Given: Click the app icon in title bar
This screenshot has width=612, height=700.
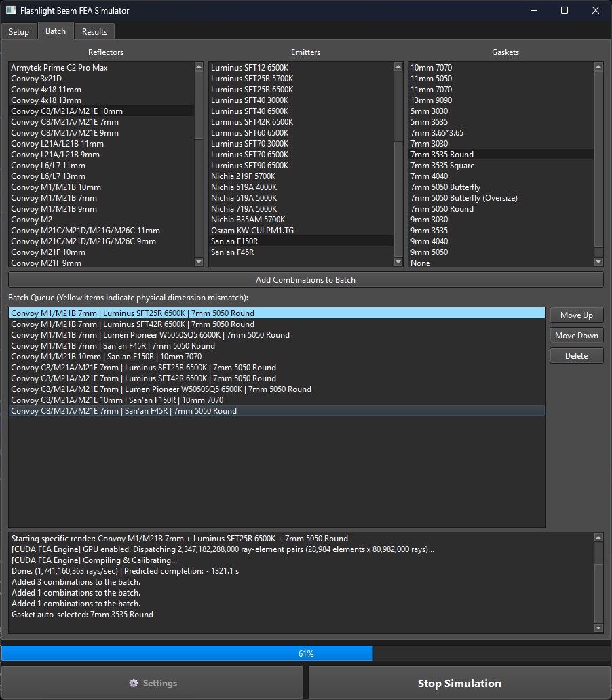Looking at the screenshot, I should point(11,10).
